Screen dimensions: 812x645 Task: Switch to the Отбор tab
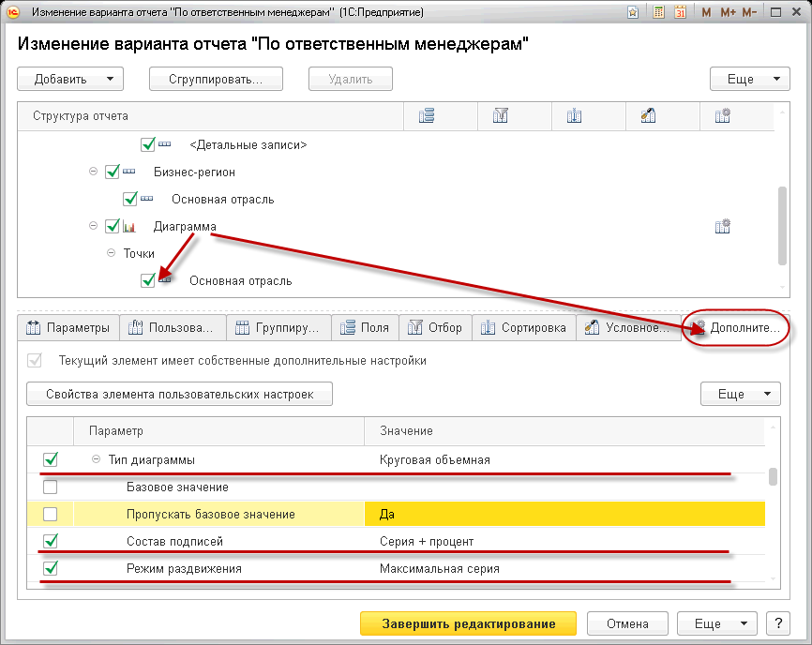tap(434, 328)
